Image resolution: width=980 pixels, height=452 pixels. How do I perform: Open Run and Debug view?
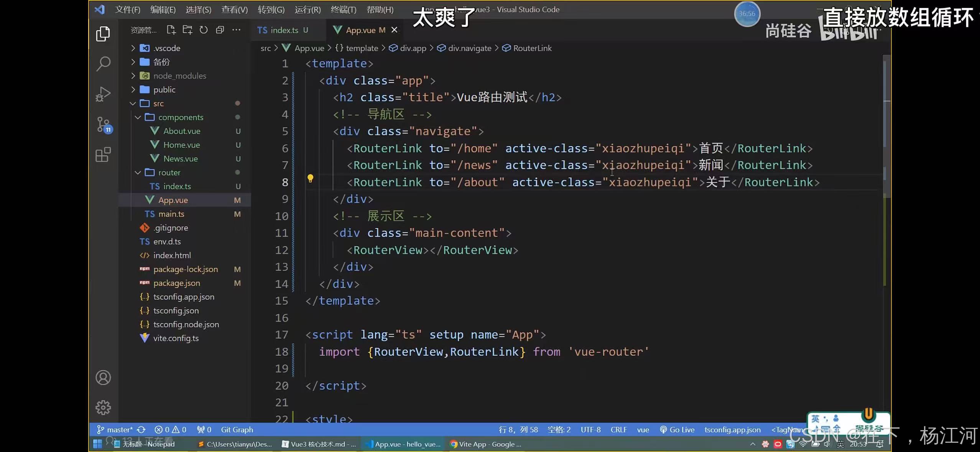[x=103, y=94]
